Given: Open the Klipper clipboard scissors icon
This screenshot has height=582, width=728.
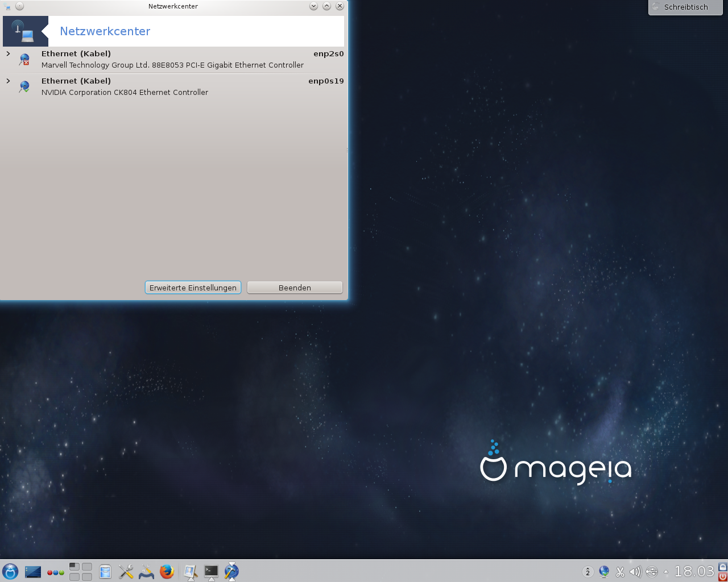Looking at the screenshot, I should (620, 572).
